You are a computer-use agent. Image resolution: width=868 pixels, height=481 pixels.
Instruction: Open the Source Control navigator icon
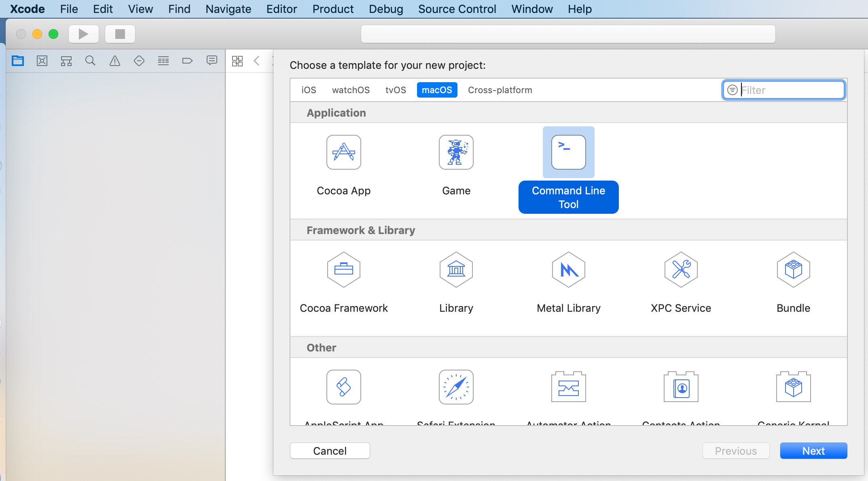point(42,61)
